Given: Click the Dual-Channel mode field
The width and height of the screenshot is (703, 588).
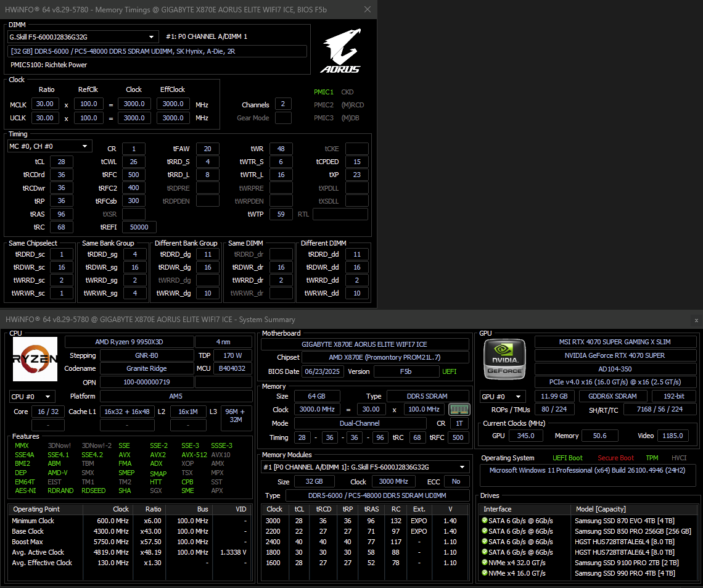Looking at the screenshot, I should pyautogui.click(x=360, y=423).
